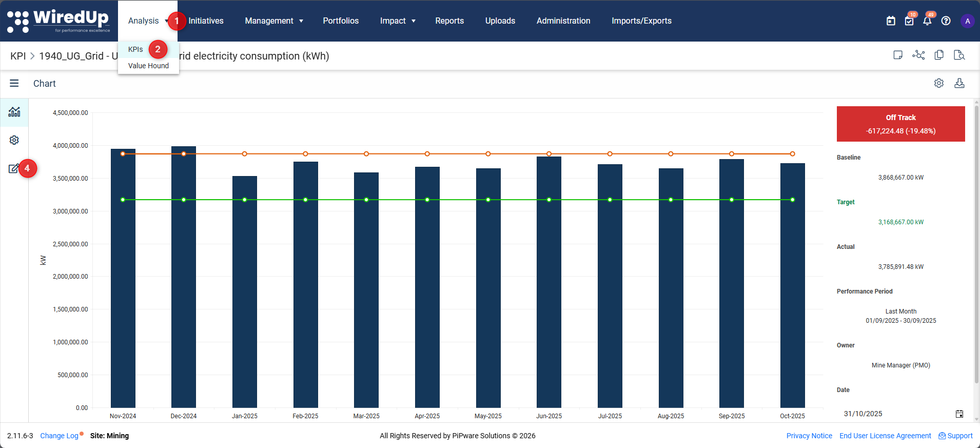Open the user avatar labeled A
980x448 pixels.
[x=968, y=21]
